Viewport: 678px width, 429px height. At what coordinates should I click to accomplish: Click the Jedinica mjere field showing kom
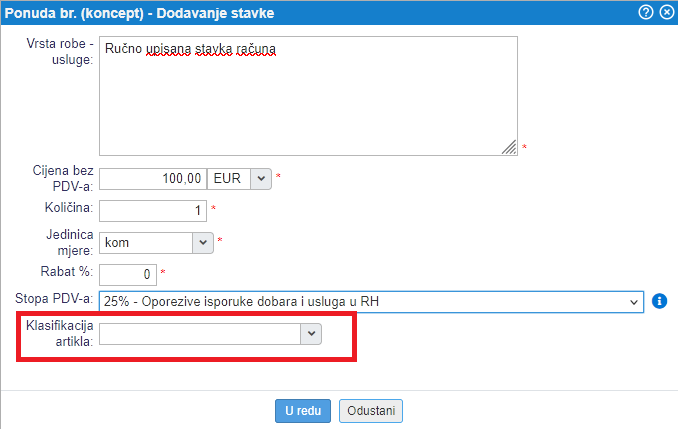(145, 242)
